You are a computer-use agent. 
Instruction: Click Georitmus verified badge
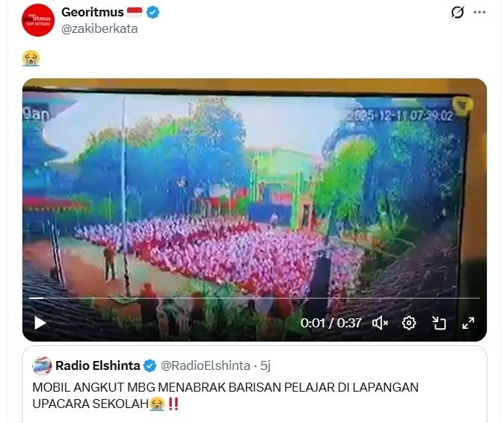coord(153,13)
